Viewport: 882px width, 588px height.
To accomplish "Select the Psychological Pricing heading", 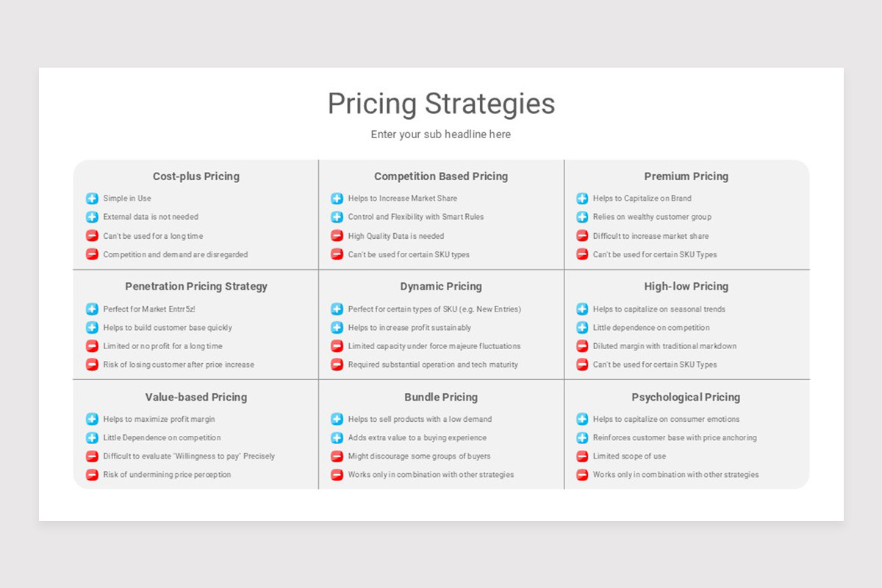I will point(686,397).
